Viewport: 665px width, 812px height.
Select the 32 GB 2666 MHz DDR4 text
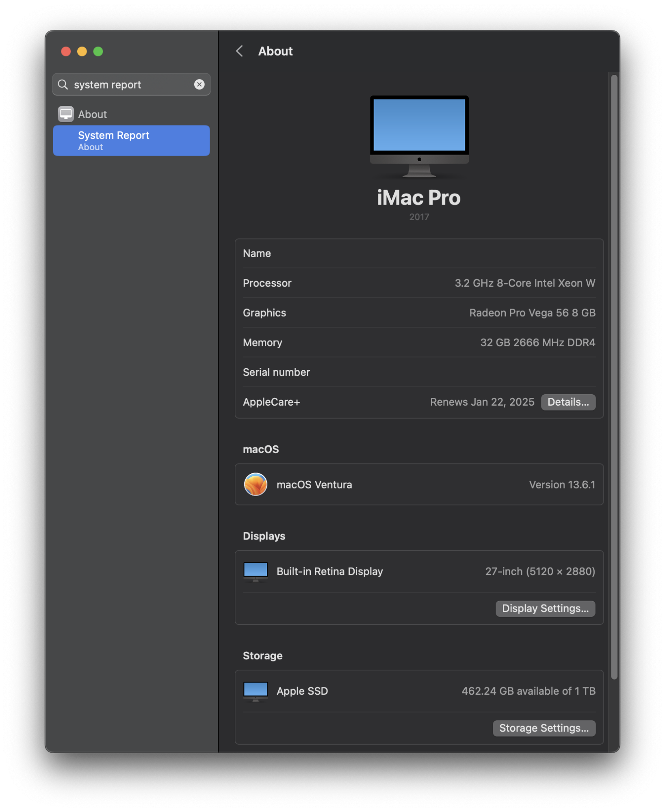coord(538,342)
